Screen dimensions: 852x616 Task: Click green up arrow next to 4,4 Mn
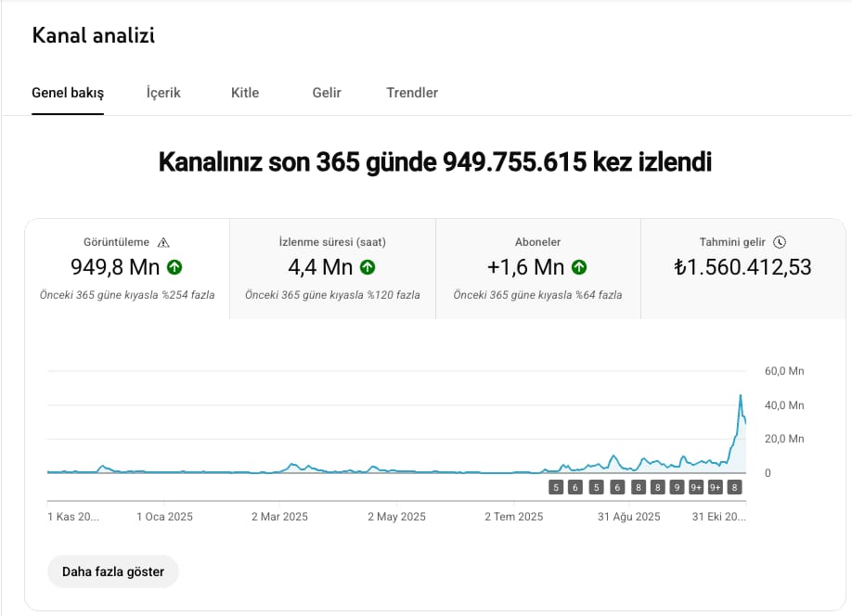[x=368, y=267]
